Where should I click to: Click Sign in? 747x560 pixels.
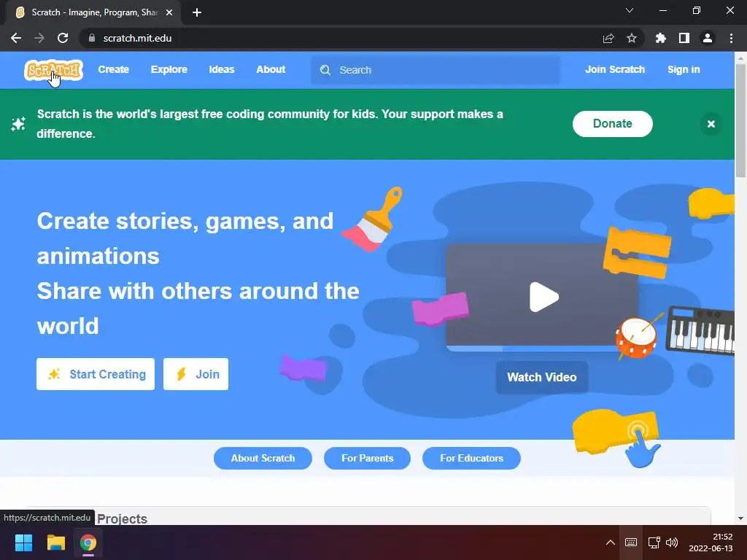tap(684, 69)
